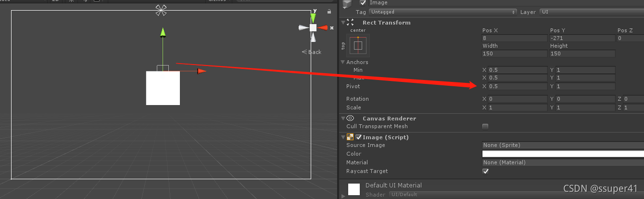Image resolution: width=644 pixels, height=199 pixels.
Task: Click the white Image square in Scene view
Action: (163, 88)
